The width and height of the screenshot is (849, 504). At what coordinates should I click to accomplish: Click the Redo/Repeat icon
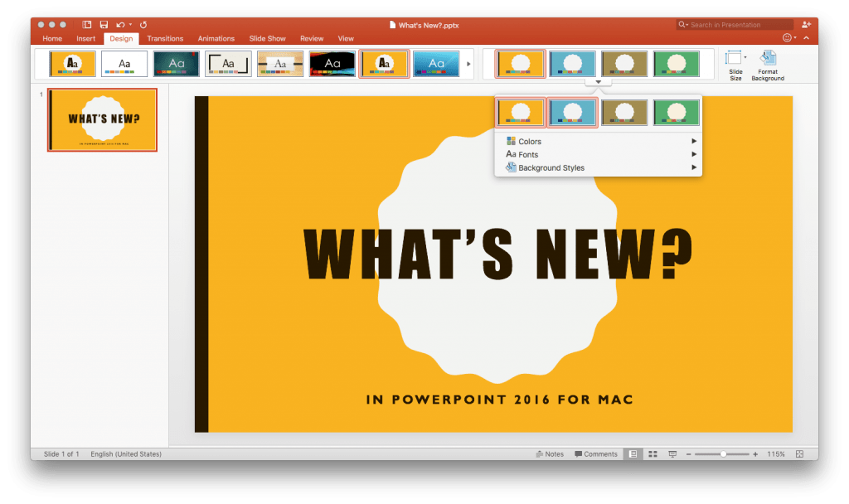point(143,24)
